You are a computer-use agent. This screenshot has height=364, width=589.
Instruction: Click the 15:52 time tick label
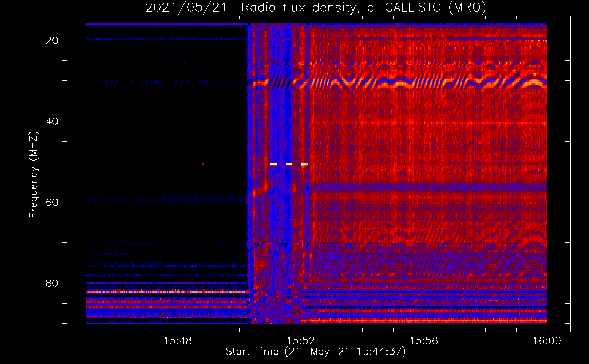[301, 341]
